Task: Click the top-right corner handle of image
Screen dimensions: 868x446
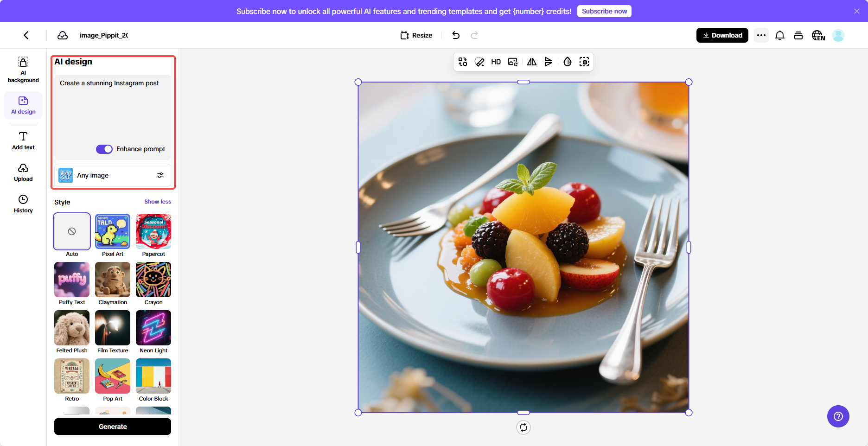Action: point(689,82)
